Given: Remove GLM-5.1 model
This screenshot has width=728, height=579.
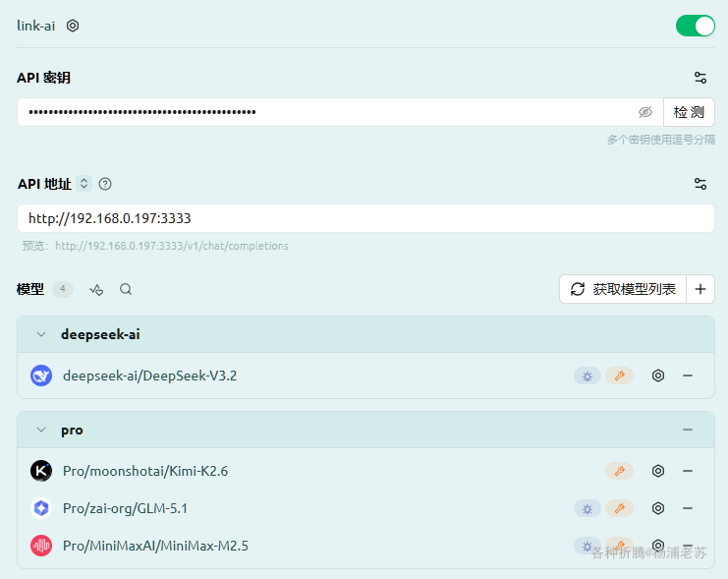Looking at the screenshot, I should [x=688, y=508].
